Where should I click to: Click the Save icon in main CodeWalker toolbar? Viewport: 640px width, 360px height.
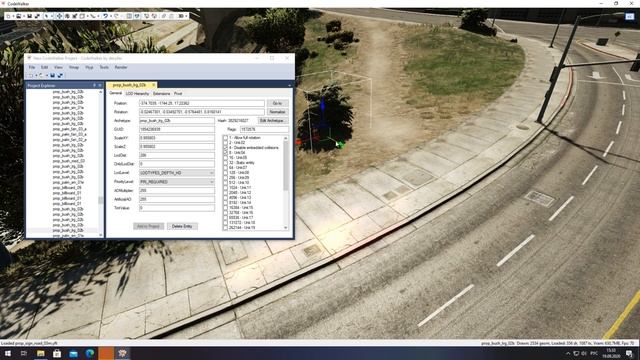point(29,16)
